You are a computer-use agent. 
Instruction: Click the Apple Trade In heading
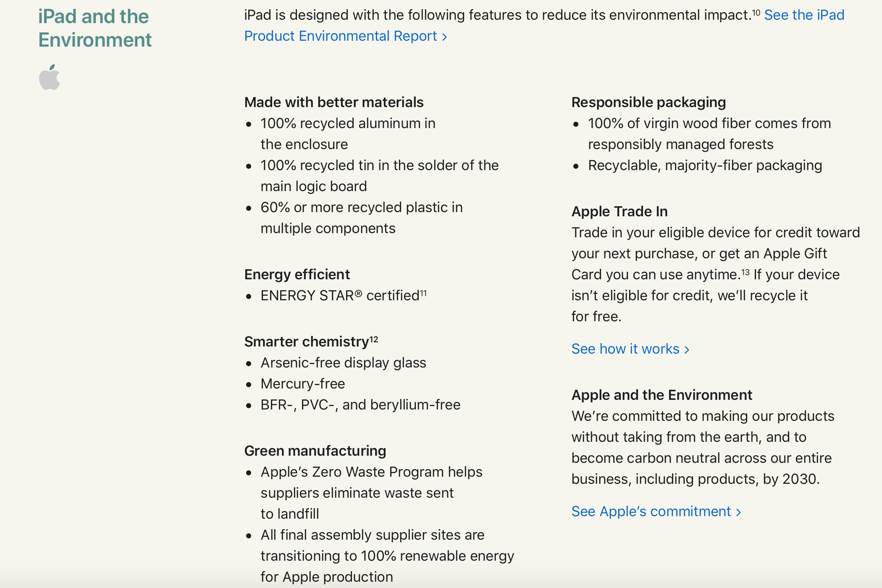(619, 211)
